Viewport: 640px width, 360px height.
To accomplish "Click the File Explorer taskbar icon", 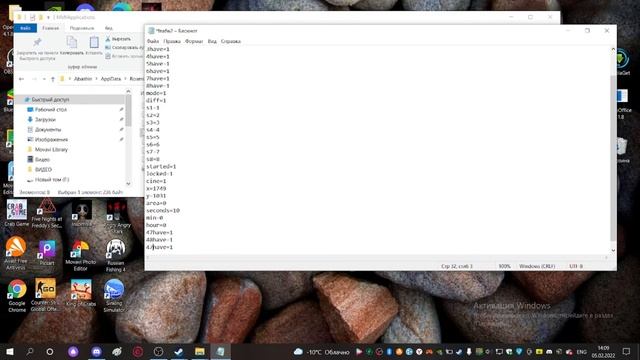I will coord(200,351).
